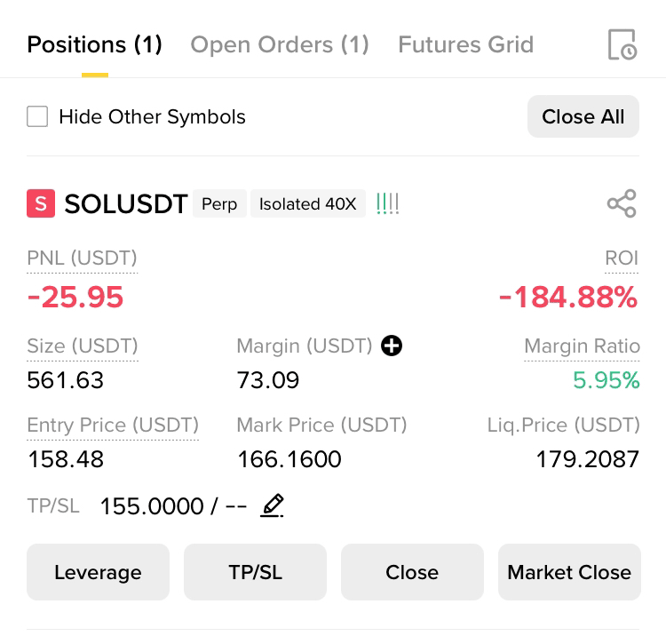Image resolution: width=666 pixels, height=644 pixels.
Task: Click the red S SOLUSDT symbol icon
Action: point(41,203)
